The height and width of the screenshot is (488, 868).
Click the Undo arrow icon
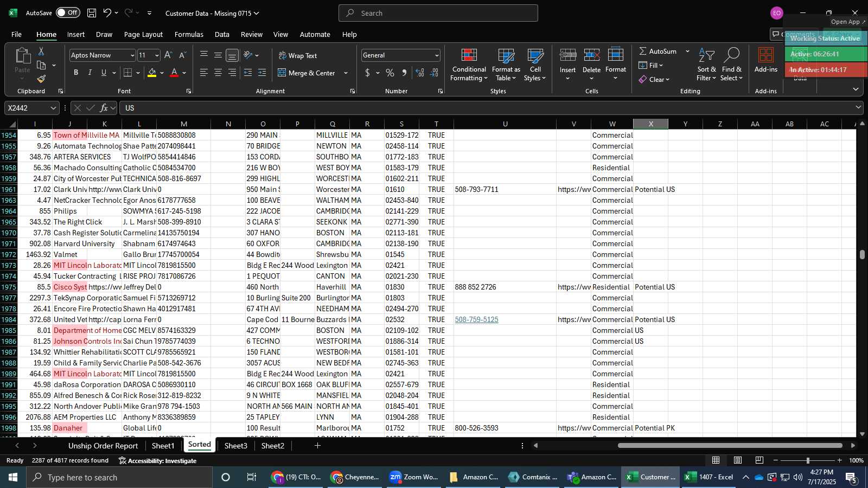107,13
